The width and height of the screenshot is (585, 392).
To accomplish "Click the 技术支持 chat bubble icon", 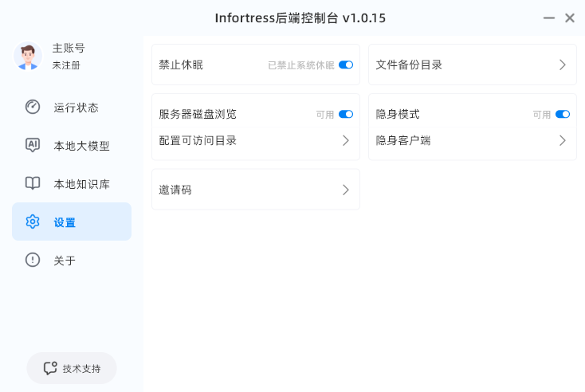I will [x=50, y=368].
